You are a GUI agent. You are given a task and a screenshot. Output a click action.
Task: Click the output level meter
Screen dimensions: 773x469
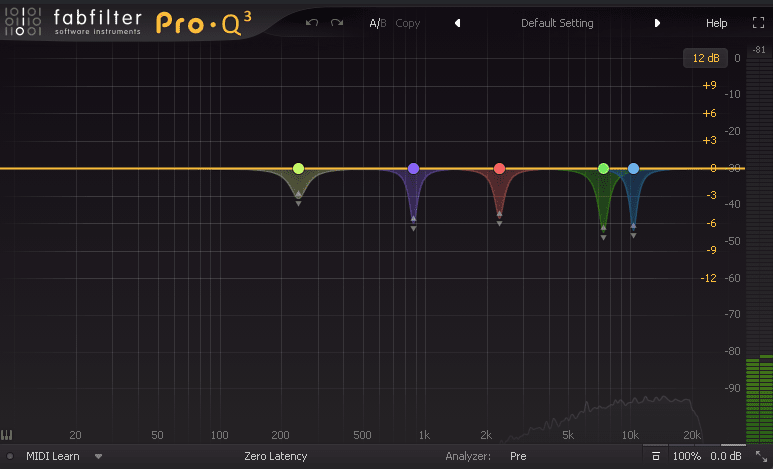(759, 251)
